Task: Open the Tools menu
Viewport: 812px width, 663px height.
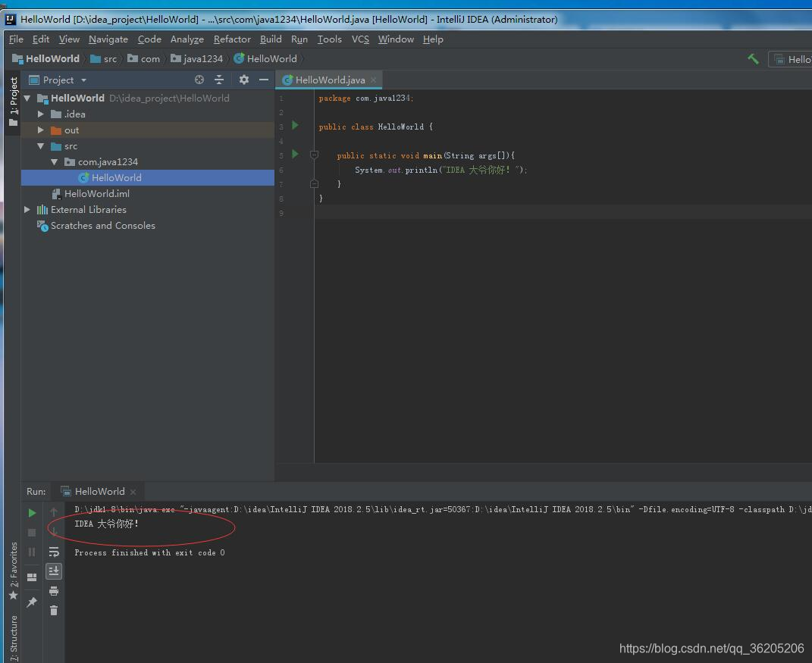Action: point(329,39)
